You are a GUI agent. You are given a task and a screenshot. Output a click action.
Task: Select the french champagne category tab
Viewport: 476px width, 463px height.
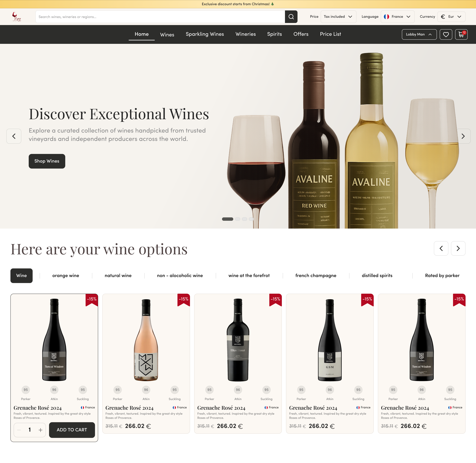pos(316,276)
